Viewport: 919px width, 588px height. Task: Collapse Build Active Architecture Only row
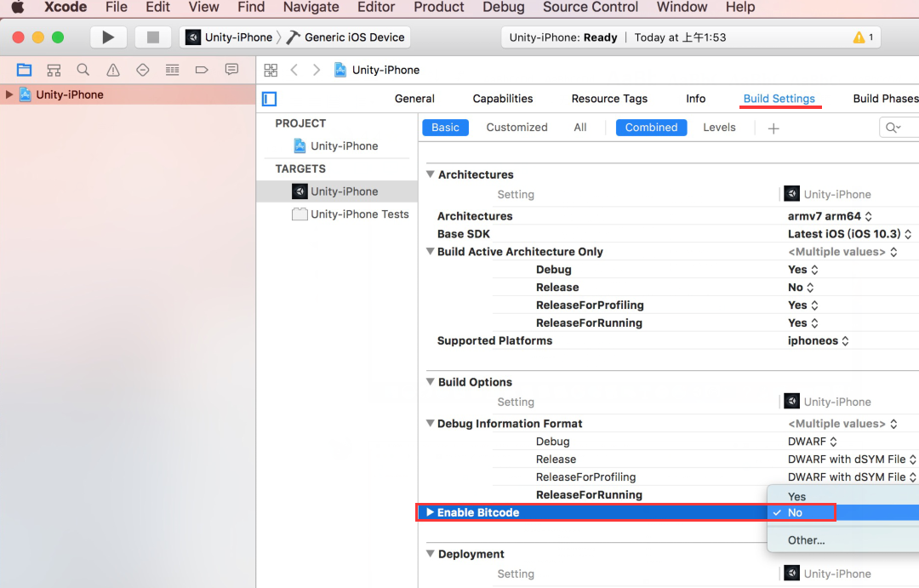click(431, 252)
